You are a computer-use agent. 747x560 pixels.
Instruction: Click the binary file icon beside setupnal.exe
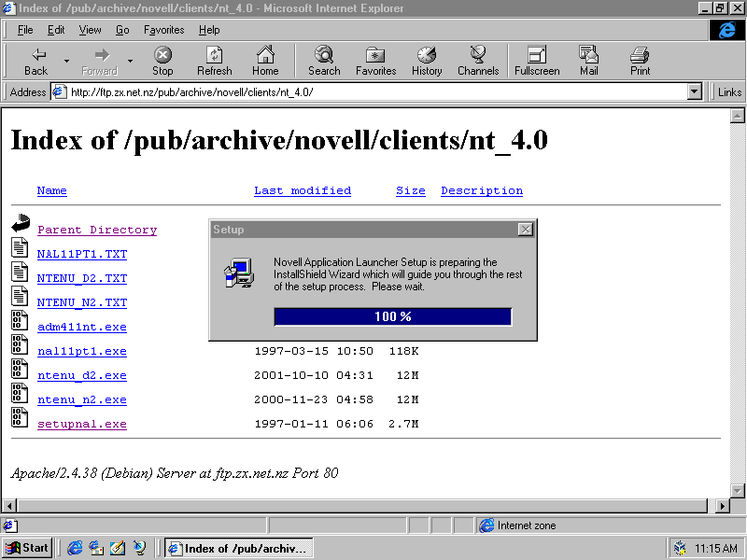pyautogui.click(x=20, y=418)
